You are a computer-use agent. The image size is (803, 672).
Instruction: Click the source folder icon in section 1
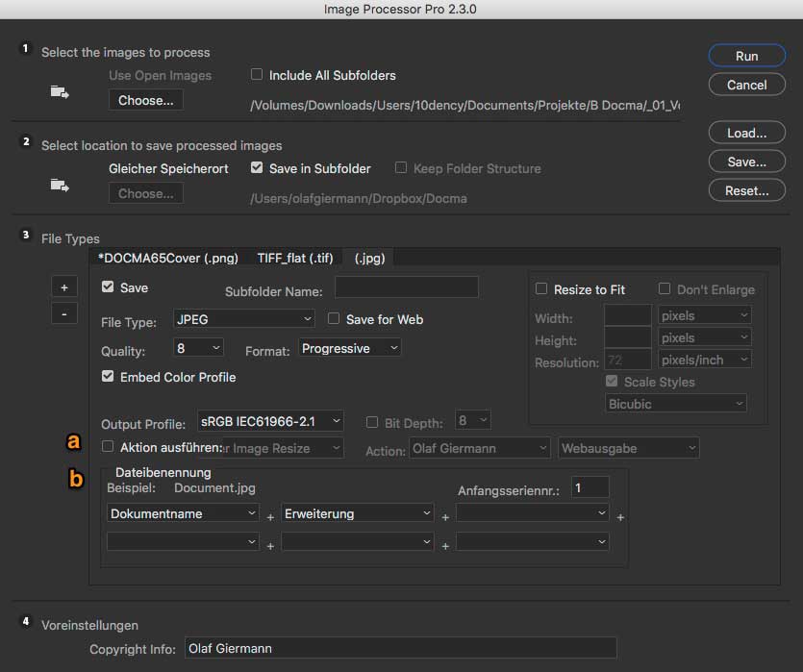point(60,92)
